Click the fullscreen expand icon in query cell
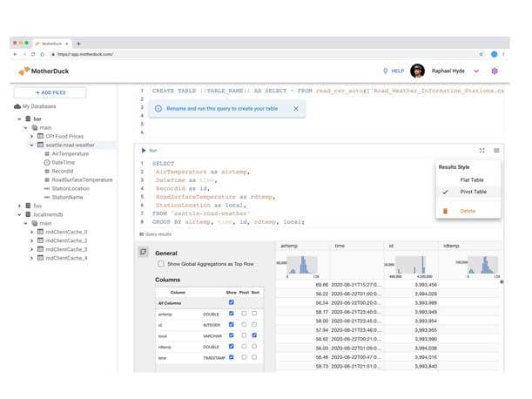The width and height of the screenshot is (532, 399). pyautogui.click(x=481, y=151)
